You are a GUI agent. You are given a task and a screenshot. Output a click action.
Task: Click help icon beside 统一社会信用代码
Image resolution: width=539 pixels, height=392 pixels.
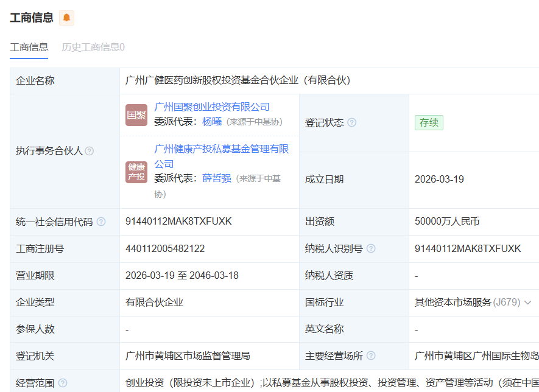coord(101,222)
